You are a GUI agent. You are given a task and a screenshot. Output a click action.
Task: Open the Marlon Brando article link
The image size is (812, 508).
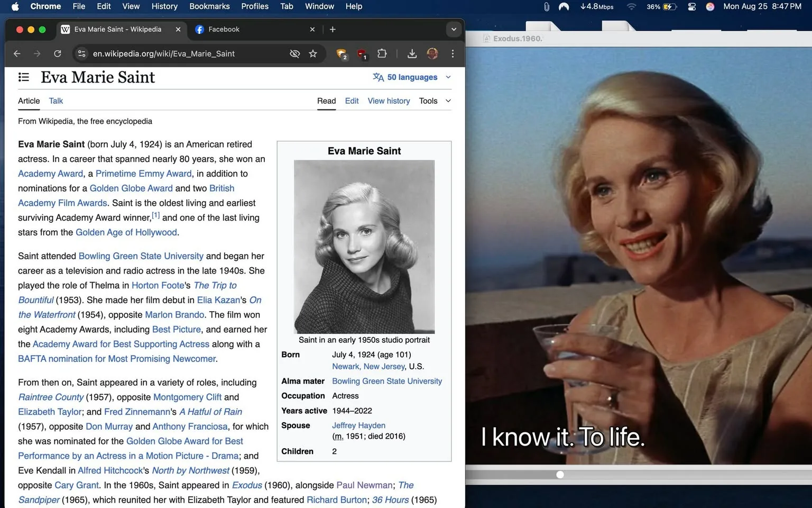click(x=174, y=314)
